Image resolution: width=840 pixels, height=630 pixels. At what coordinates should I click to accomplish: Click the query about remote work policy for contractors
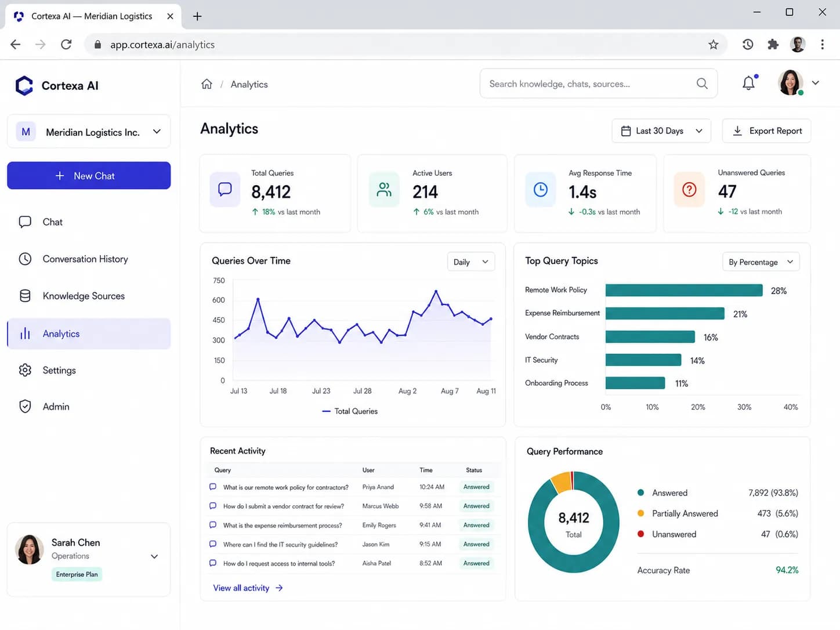click(x=286, y=487)
